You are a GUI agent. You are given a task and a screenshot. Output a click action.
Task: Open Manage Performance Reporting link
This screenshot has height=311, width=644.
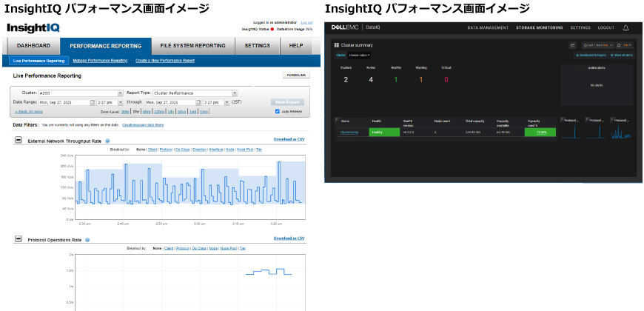pos(100,61)
